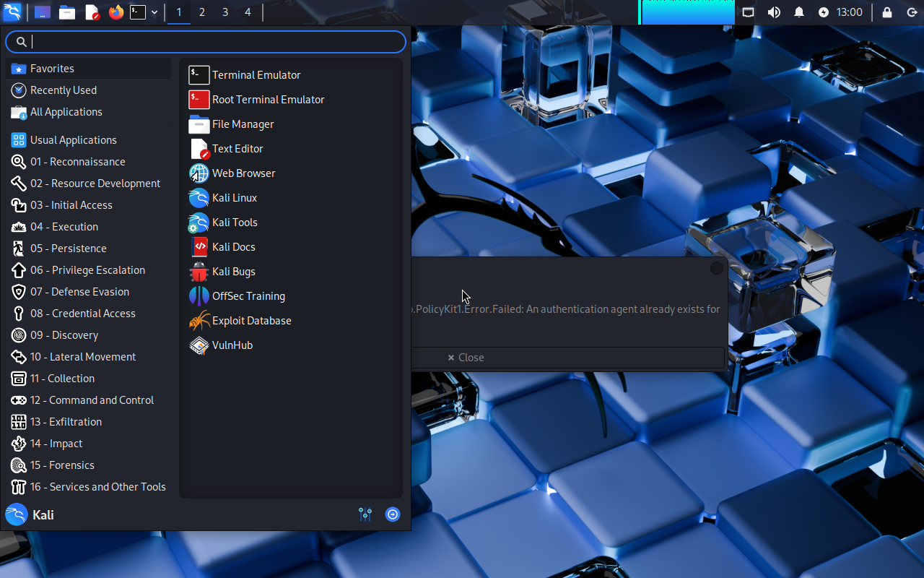
Task: Open menu settings sliders icon
Action: point(365,514)
